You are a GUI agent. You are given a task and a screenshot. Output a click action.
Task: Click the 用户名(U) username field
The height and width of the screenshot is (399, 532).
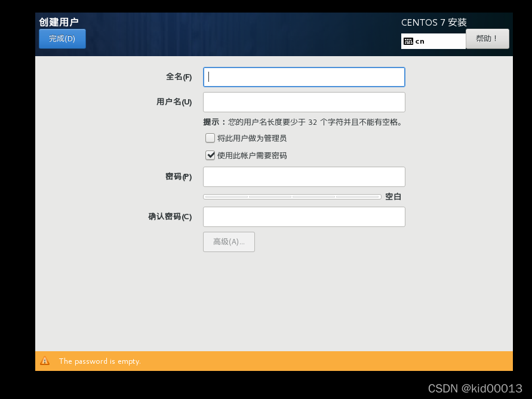[304, 102]
